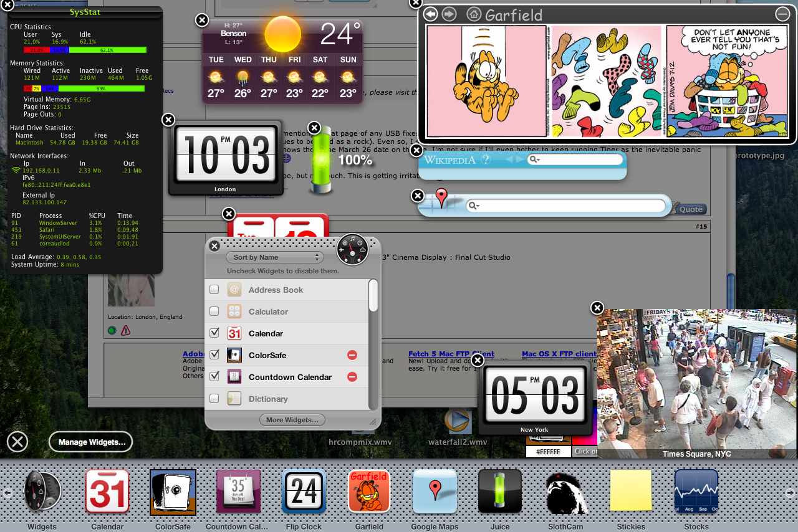The height and width of the screenshot is (532, 798).
Task: Click the More Widgets button
Action: pyautogui.click(x=292, y=420)
